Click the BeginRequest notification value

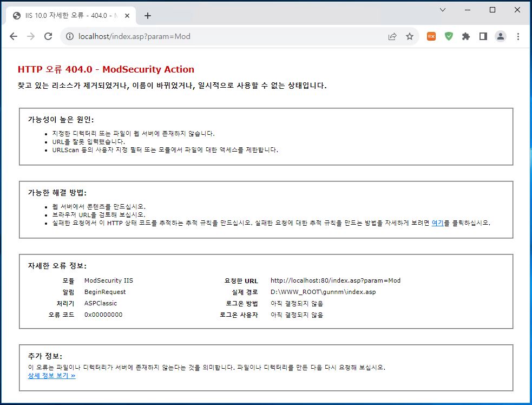(x=105, y=292)
